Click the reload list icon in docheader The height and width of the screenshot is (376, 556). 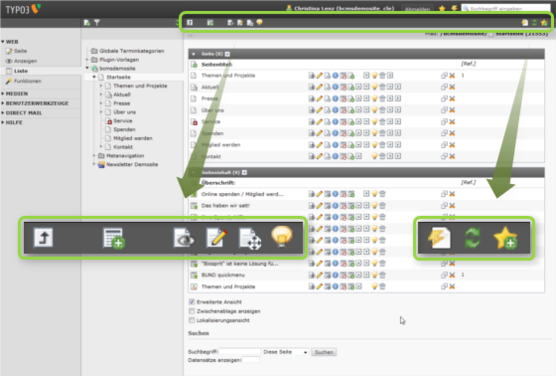coord(534,23)
